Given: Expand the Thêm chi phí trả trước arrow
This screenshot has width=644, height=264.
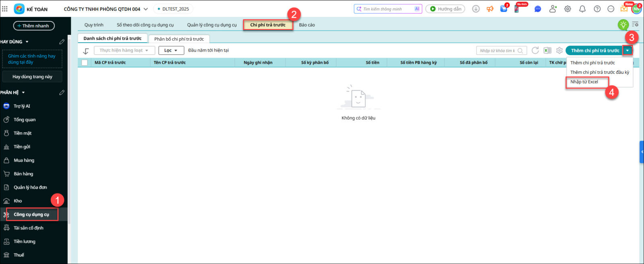Looking at the screenshot, I should [x=627, y=50].
